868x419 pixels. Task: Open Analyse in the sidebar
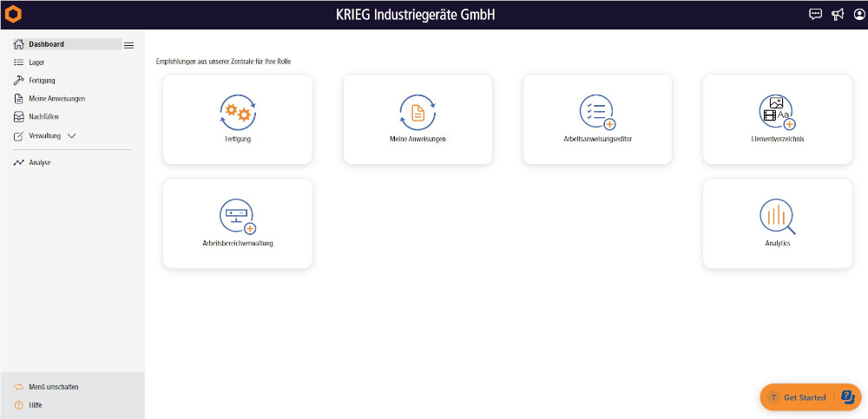(x=40, y=162)
